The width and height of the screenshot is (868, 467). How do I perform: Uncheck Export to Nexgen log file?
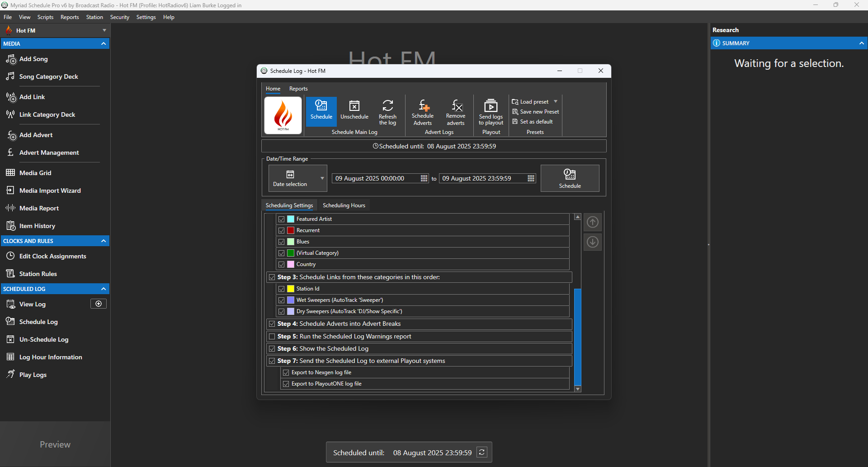pos(286,372)
